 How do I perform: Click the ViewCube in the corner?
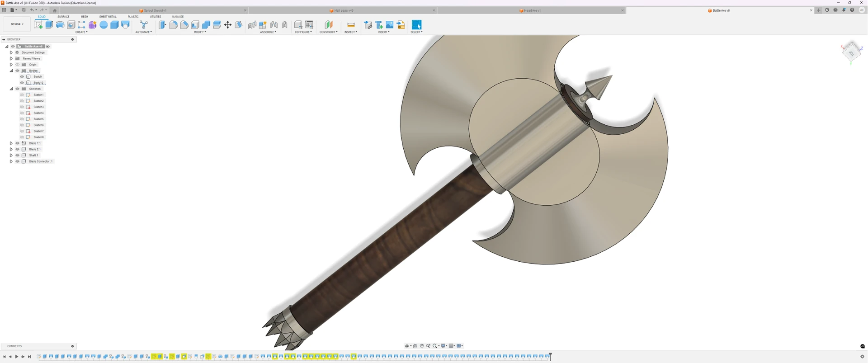click(851, 52)
